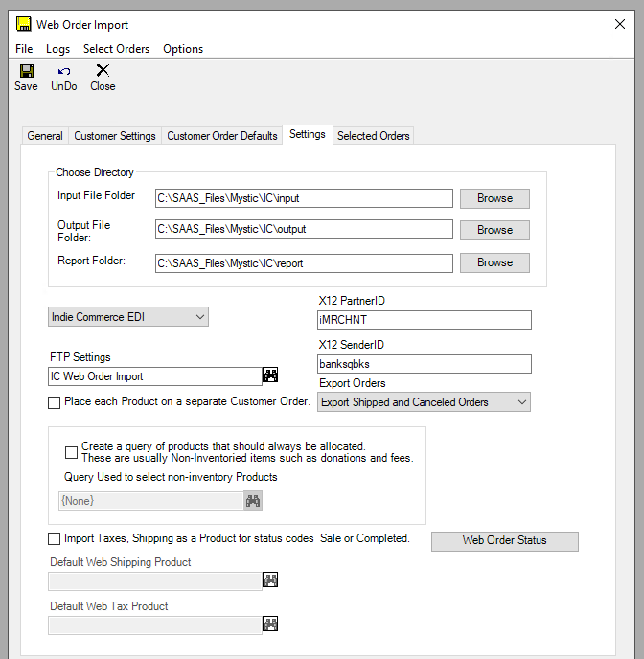The height and width of the screenshot is (659, 644).
Task: Open the Logs menu
Action: click(58, 49)
